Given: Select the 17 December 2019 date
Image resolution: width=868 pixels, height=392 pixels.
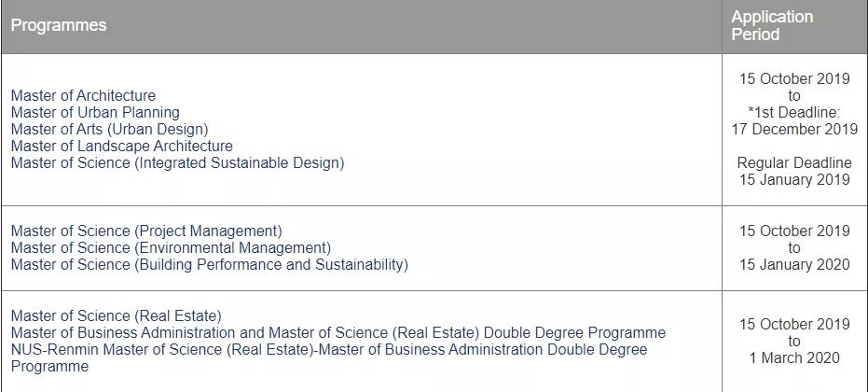Looking at the screenshot, I should click(794, 129).
